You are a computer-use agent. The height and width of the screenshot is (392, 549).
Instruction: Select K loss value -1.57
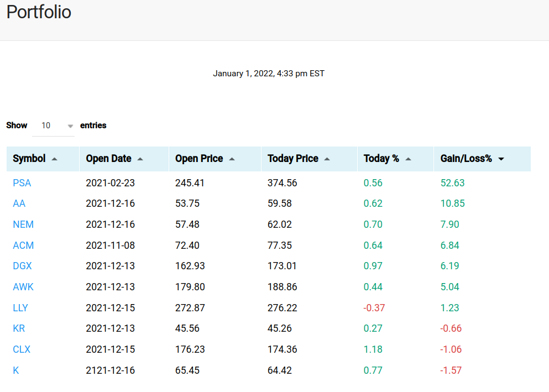click(451, 370)
